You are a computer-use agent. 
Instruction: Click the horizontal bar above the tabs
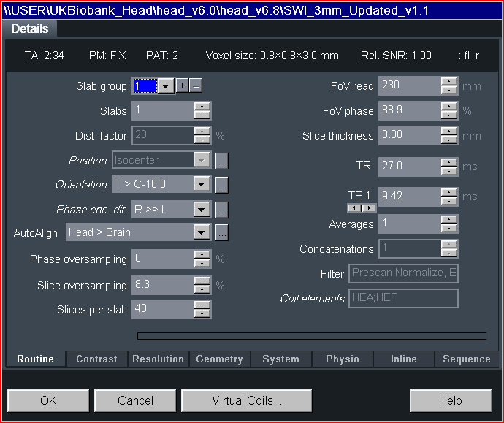tap(311, 336)
